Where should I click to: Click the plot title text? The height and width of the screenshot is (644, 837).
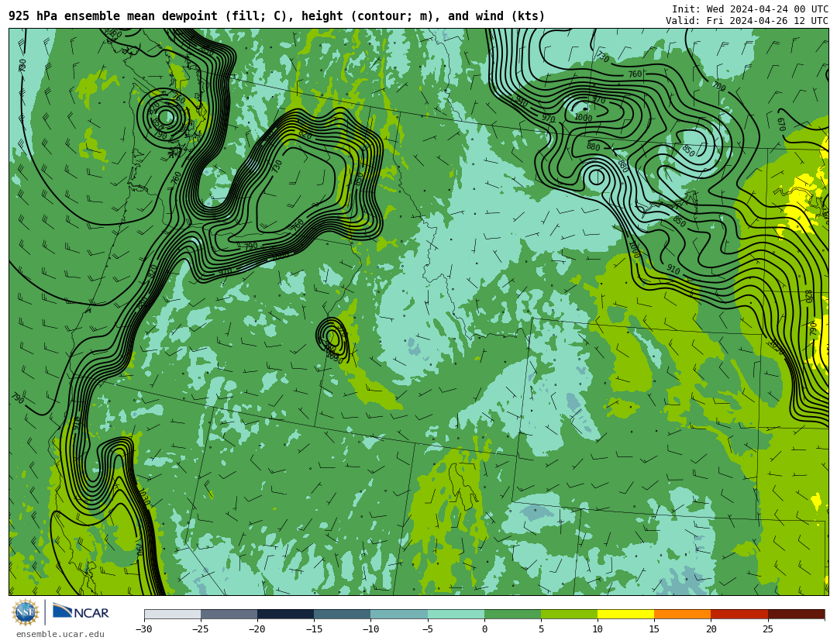pyautogui.click(x=277, y=16)
